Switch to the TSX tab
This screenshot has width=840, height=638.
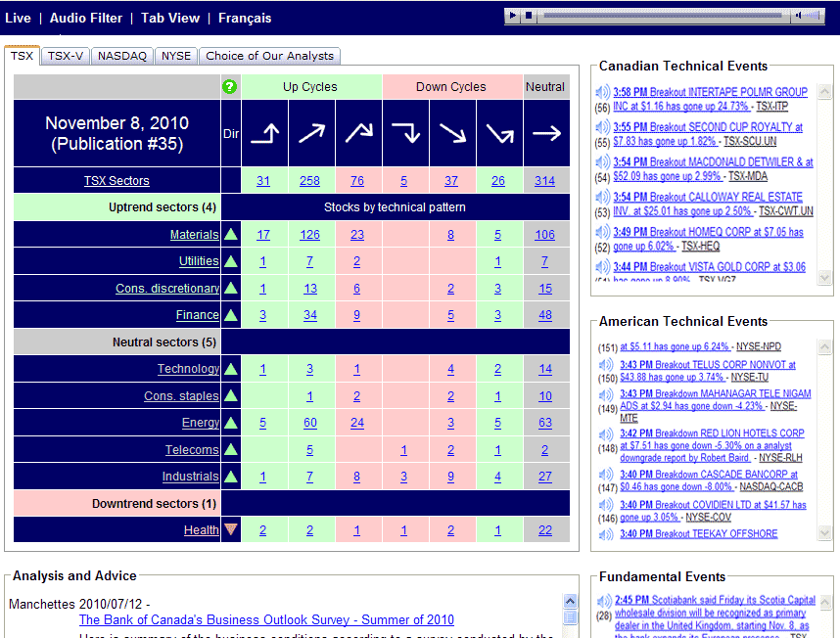22,56
